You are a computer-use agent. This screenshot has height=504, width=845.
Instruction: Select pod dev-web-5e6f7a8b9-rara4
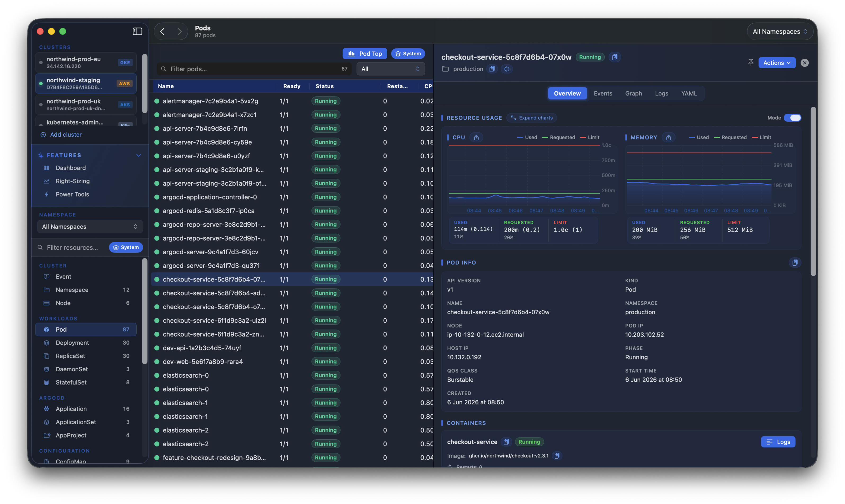[x=292, y=361]
